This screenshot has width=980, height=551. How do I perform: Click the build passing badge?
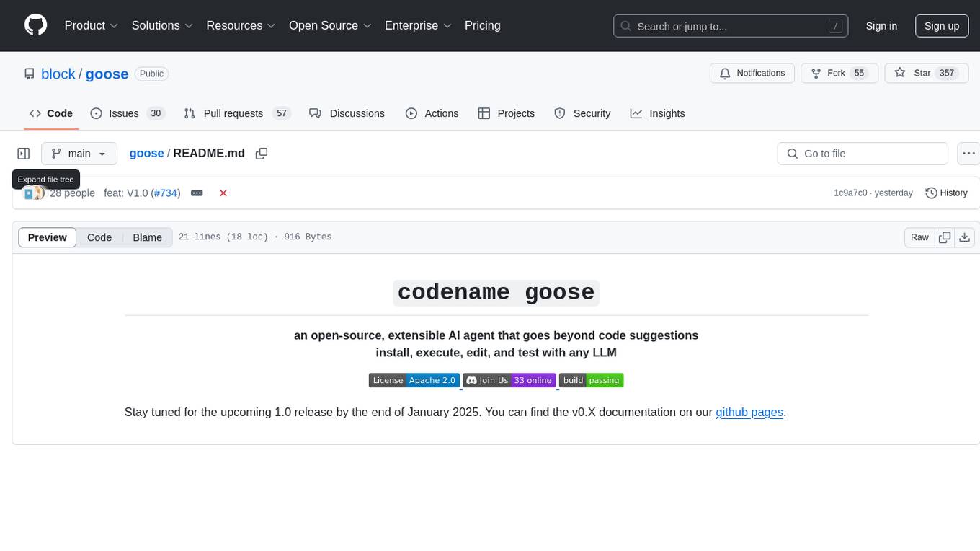pyautogui.click(x=592, y=380)
